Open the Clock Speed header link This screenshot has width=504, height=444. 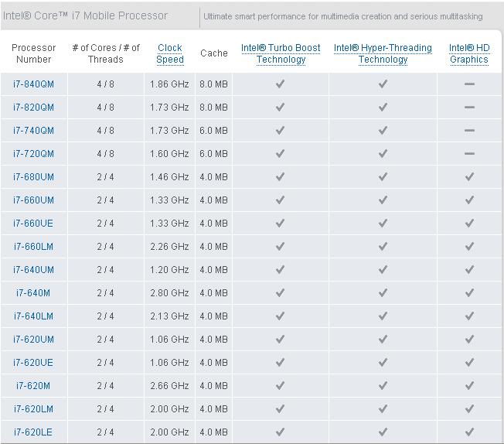(170, 53)
